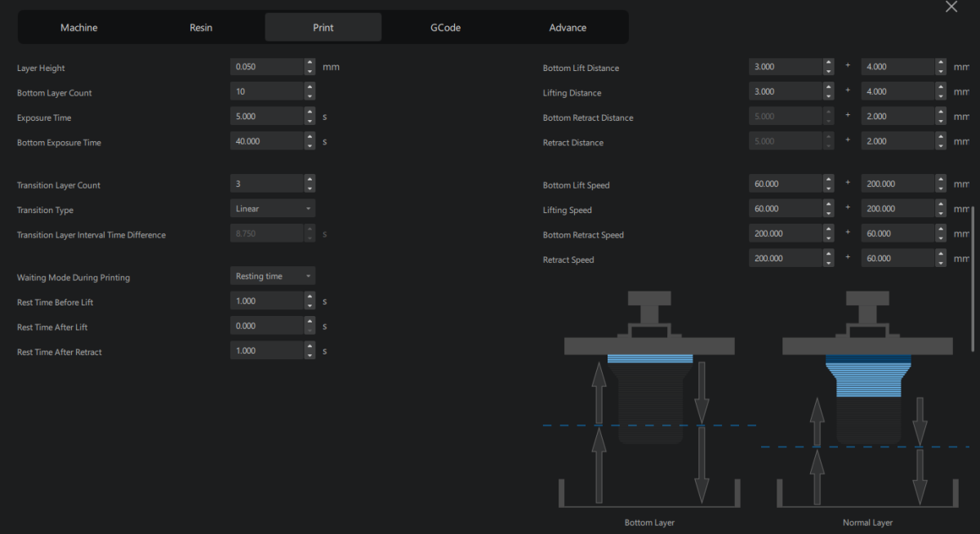This screenshot has height=534, width=980.
Task: Increase Exposure Time with the up arrow
Action: pos(310,113)
